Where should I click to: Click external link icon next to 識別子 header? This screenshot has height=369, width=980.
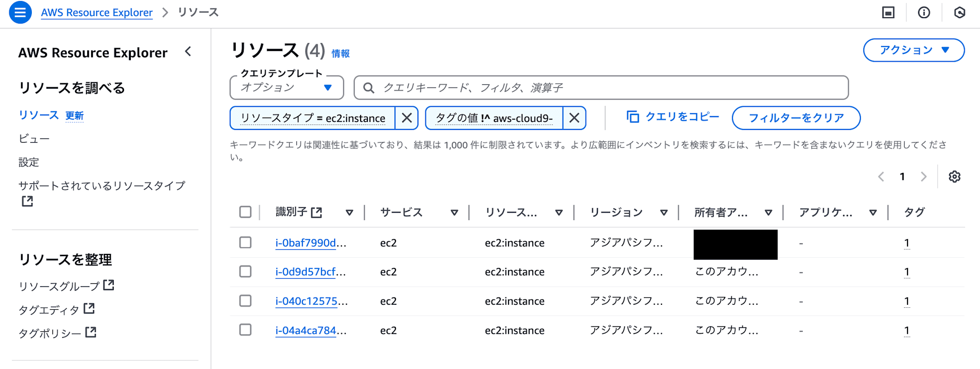pos(317,212)
